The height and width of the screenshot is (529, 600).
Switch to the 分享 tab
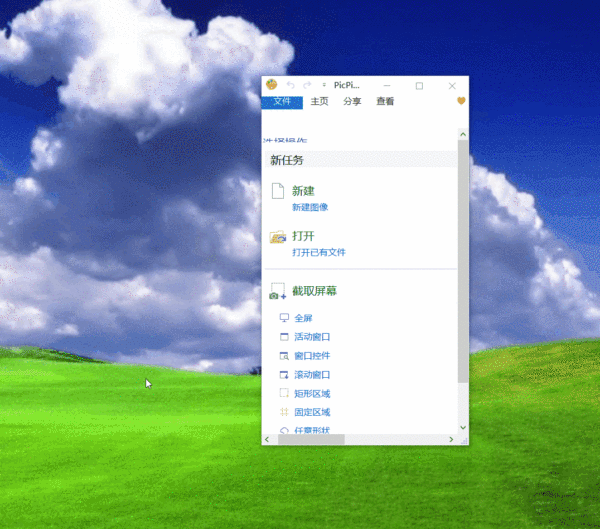click(352, 101)
